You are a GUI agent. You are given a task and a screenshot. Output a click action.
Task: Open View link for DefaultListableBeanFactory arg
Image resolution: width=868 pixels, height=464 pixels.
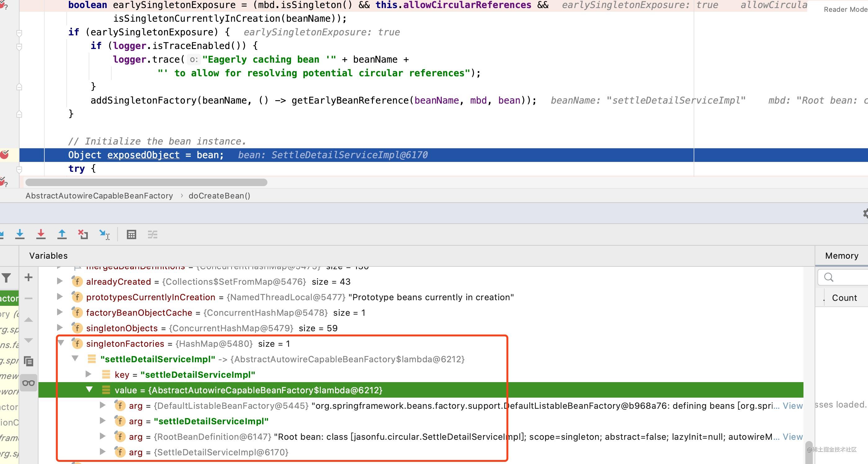[x=793, y=406]
